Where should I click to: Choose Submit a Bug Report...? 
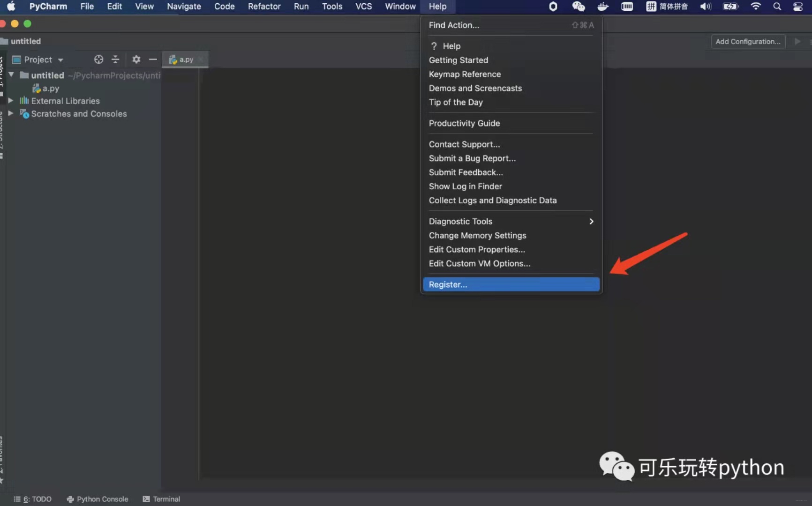(x=511, y=158)
